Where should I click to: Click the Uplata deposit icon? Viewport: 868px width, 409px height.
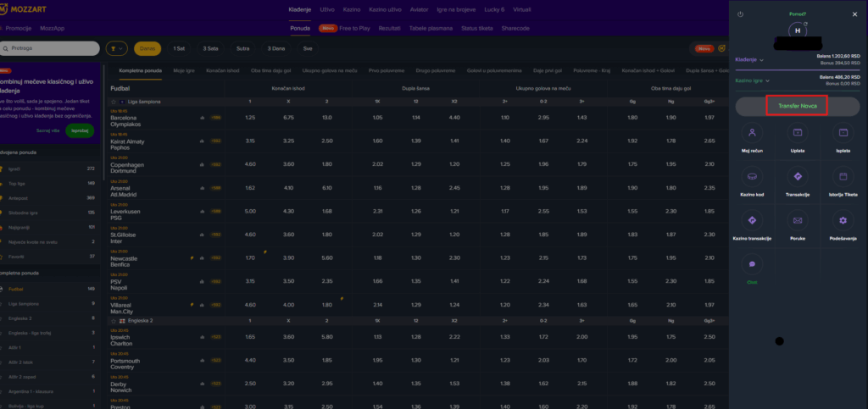[797, 132]
